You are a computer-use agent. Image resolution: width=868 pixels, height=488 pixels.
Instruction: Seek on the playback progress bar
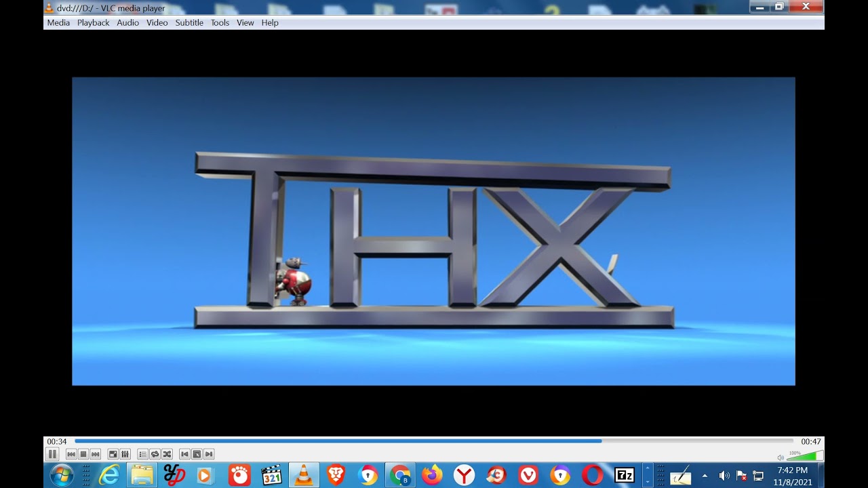(435, 441)
